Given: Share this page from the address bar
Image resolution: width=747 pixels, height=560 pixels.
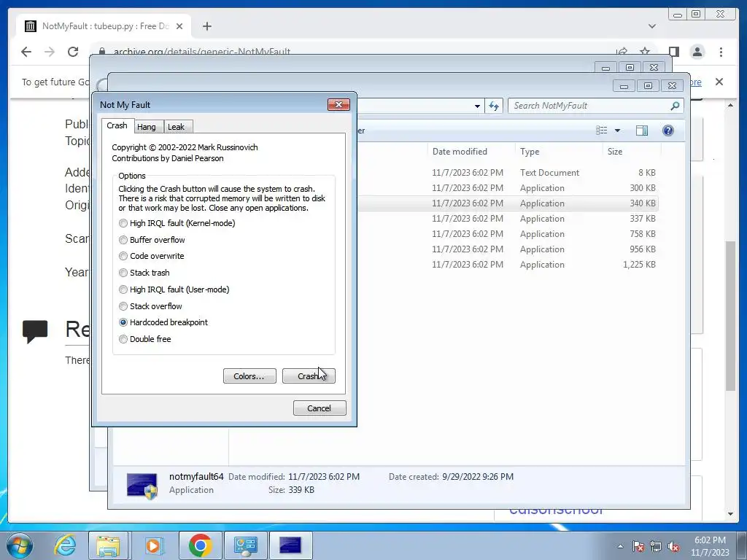Looking at the screenshot, I should (622, 52).
